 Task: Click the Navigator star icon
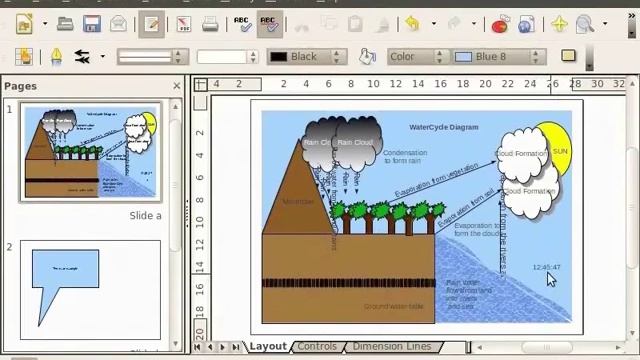tap(559, 24)
